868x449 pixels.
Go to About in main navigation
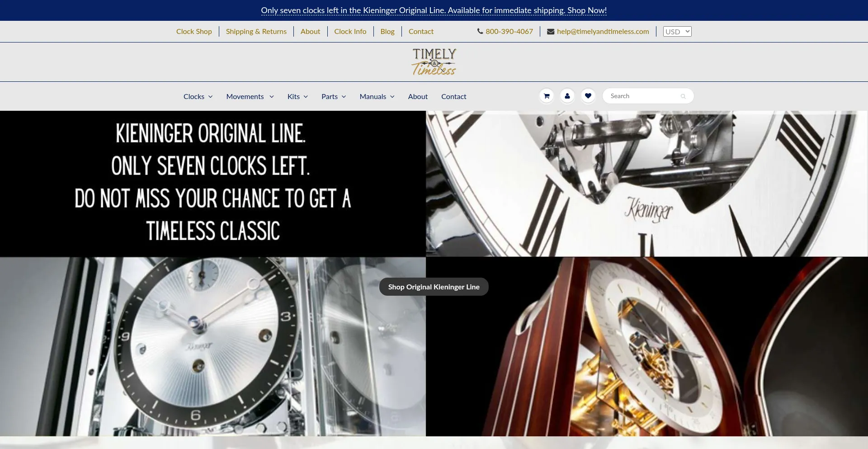click(x=418, y=96)
